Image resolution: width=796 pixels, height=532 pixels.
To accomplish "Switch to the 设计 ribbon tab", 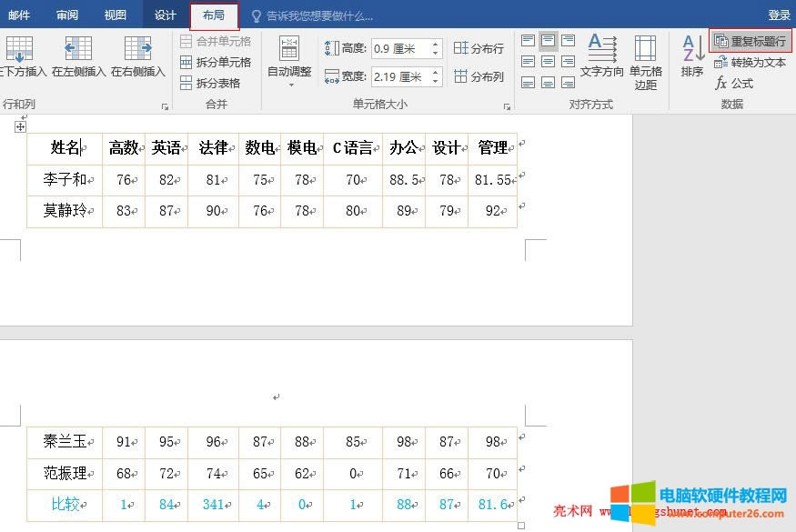I will click(164, 15).
